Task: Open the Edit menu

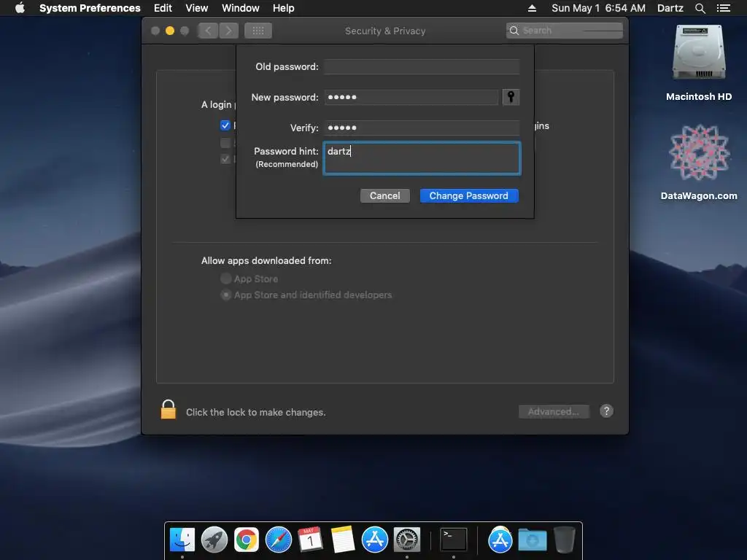Action: 163,8
